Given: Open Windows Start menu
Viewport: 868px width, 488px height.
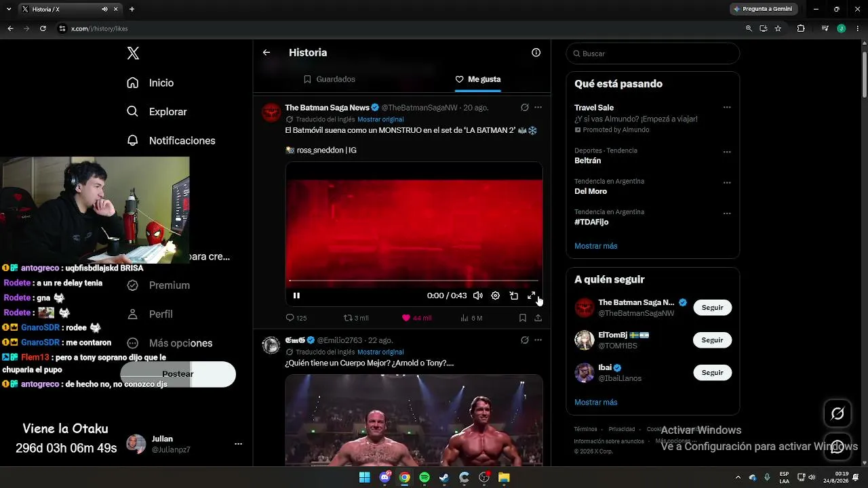Looking at the screenshot, I should coord(364,477).
